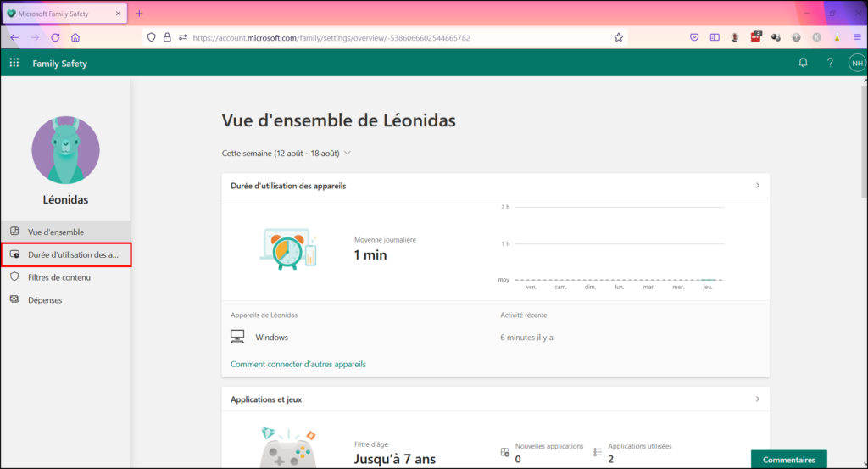
Task: Select the Microsoft Family Safety tab
Action: (x=64, y=14)
